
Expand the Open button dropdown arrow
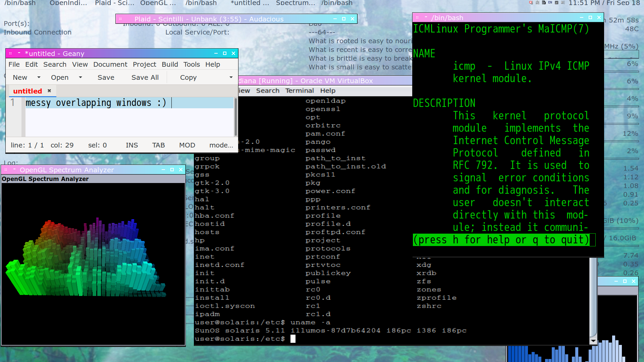point(80,77)
